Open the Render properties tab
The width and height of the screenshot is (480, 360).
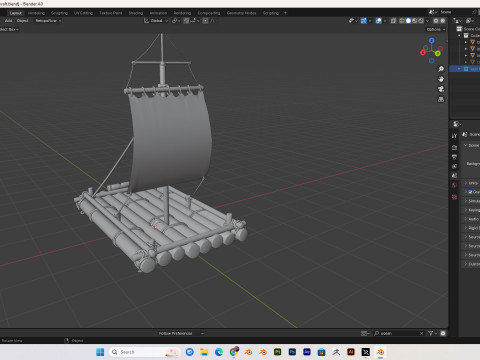pos(454,147)
